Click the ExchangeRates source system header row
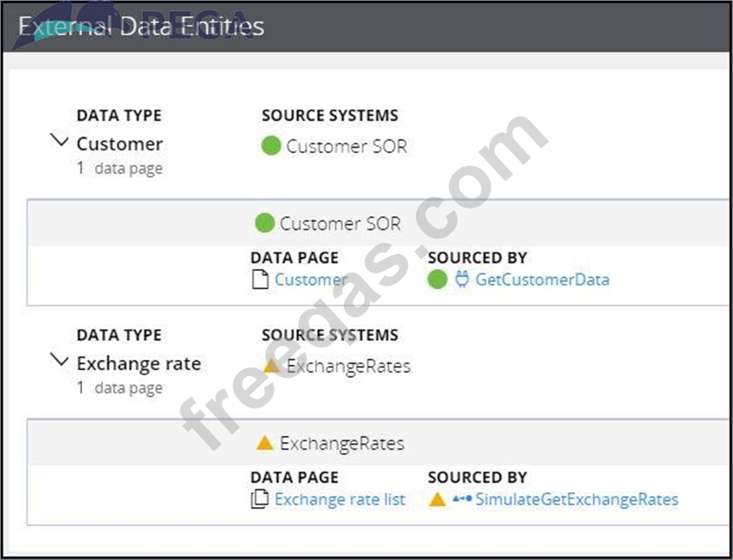The image size is (733, 560). (x=341, y=444)
